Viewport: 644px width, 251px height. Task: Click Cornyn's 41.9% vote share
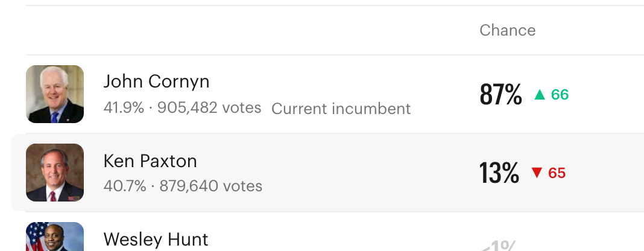(x=124, y=108)
